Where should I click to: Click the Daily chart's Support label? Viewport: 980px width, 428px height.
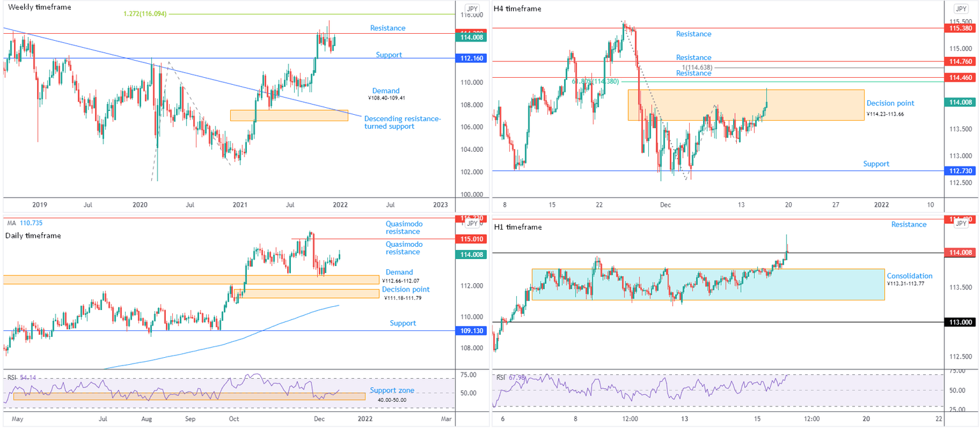coord(403,323)
